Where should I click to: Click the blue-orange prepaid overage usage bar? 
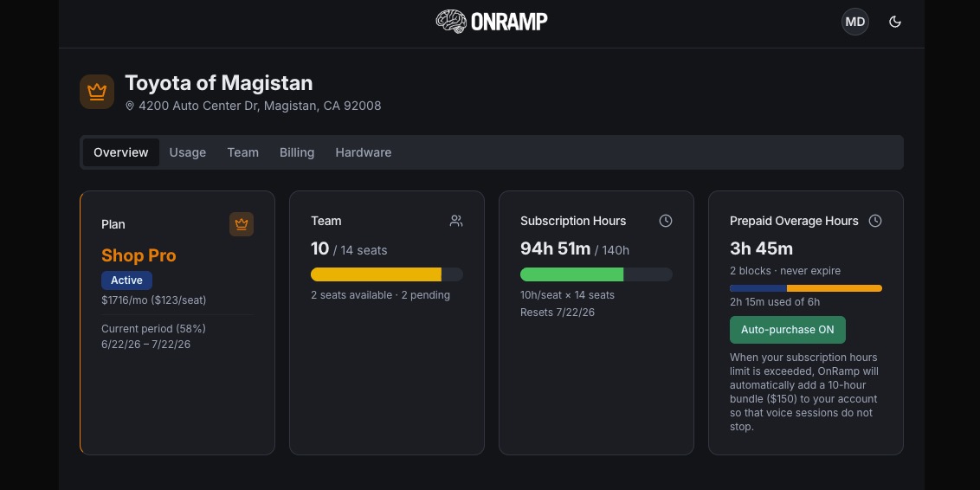[806, 288]
